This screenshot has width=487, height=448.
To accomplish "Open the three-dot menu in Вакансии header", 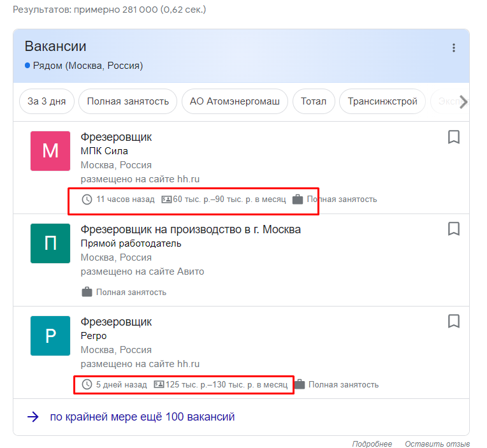I will tap(454, 48).
